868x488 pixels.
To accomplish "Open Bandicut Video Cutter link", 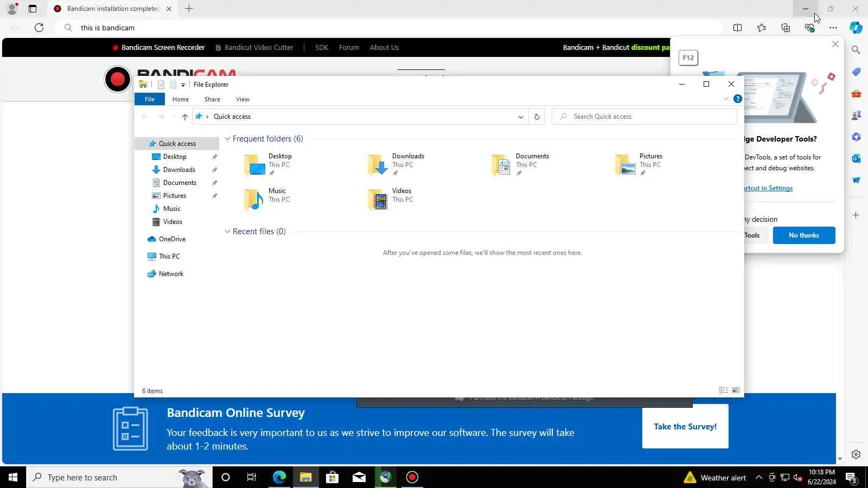I will 254,48.
